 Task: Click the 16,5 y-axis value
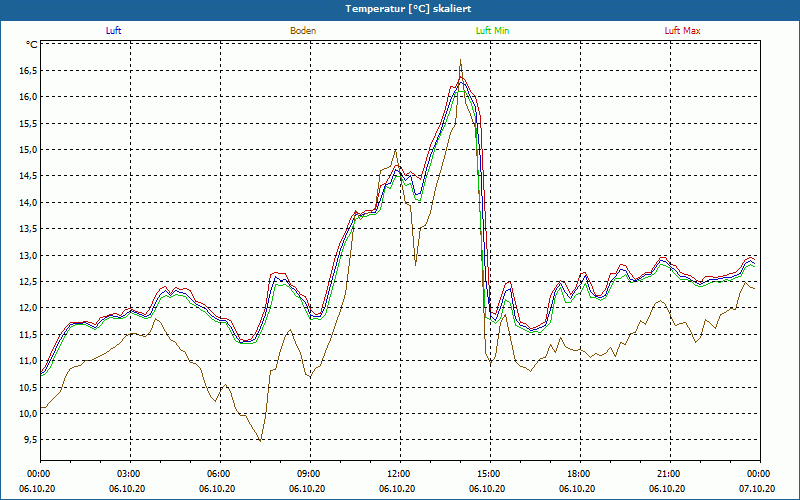[28, 70]
